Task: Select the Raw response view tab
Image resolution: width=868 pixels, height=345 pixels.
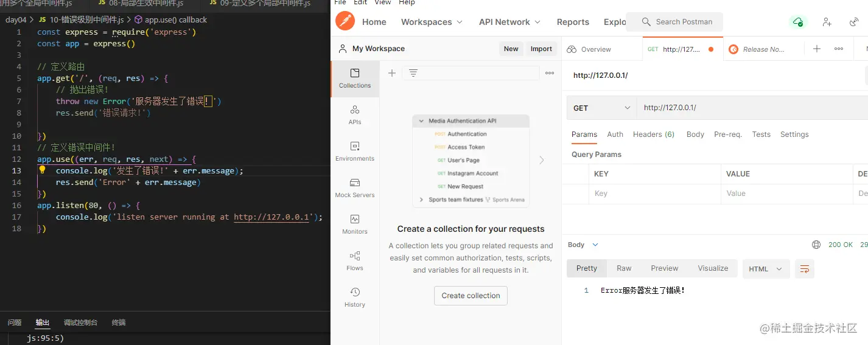Action: (624, 268)
